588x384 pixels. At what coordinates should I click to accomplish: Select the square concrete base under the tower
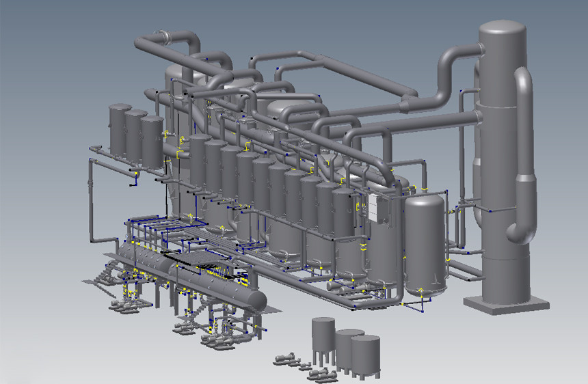tap(506, 303)
